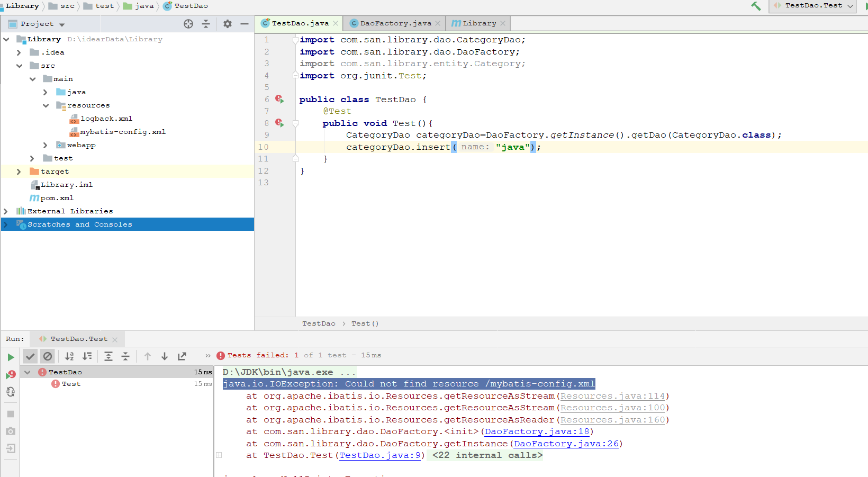The width and height of the screenshot is (868, 477).
Task: Open the Project panel settings gear
Action: (x=228, y=24)
